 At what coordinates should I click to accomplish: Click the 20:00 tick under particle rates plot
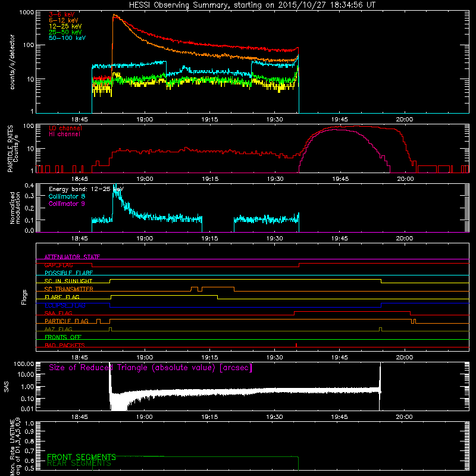405,179
